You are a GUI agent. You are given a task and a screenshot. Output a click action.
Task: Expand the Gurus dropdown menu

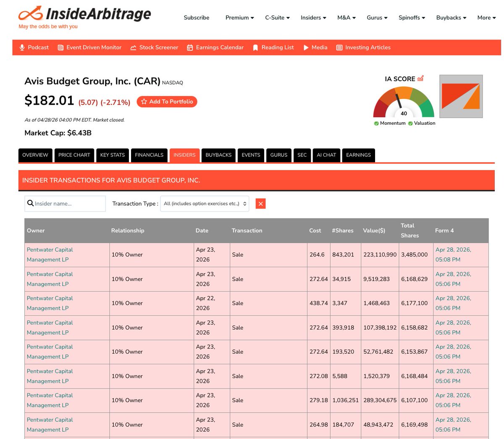377,18
